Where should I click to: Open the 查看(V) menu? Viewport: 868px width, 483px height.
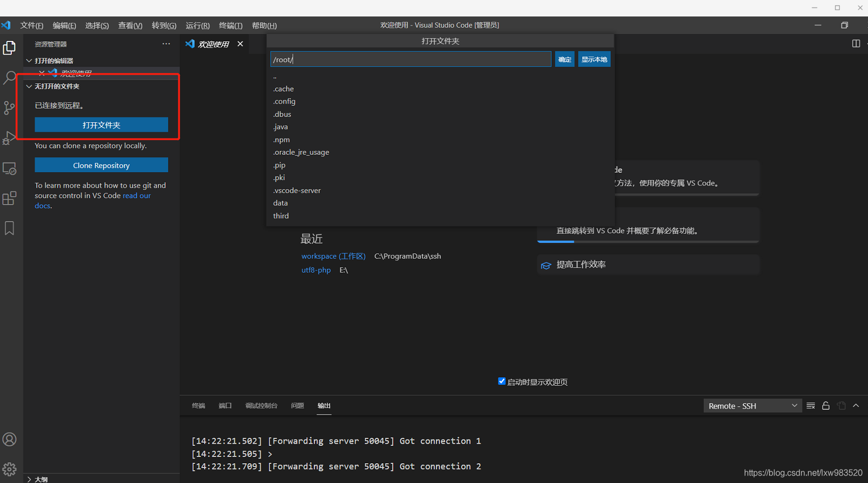point(130,26)
